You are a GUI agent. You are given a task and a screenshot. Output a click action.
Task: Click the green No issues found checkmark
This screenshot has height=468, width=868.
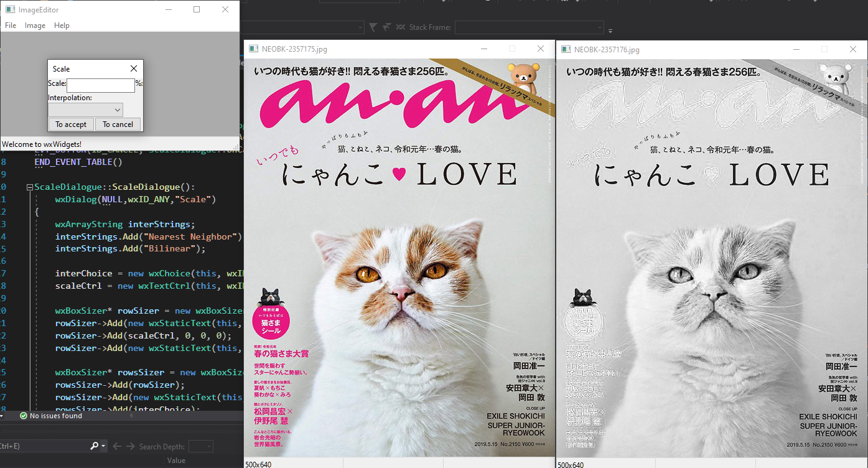coord(24,416)
